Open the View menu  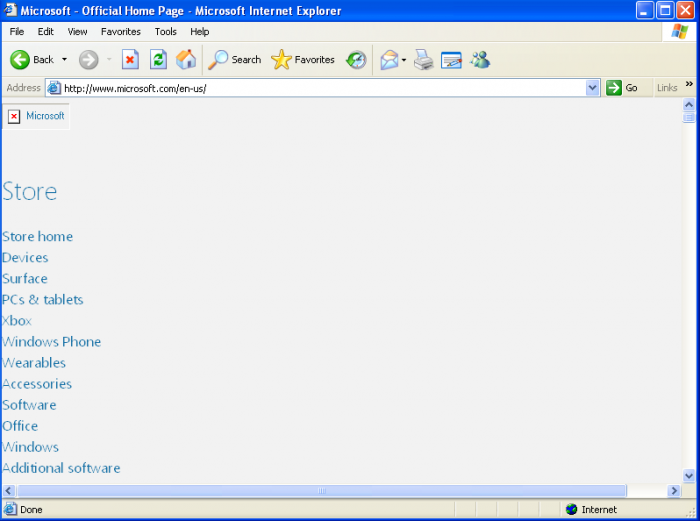click(77, 32)
